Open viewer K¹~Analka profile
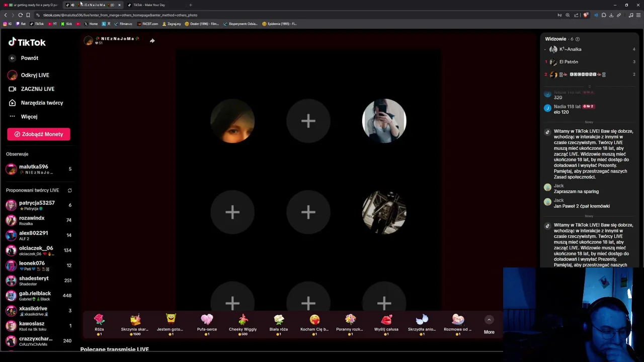This screenshot has height=362, width=644. coord(590,49)
